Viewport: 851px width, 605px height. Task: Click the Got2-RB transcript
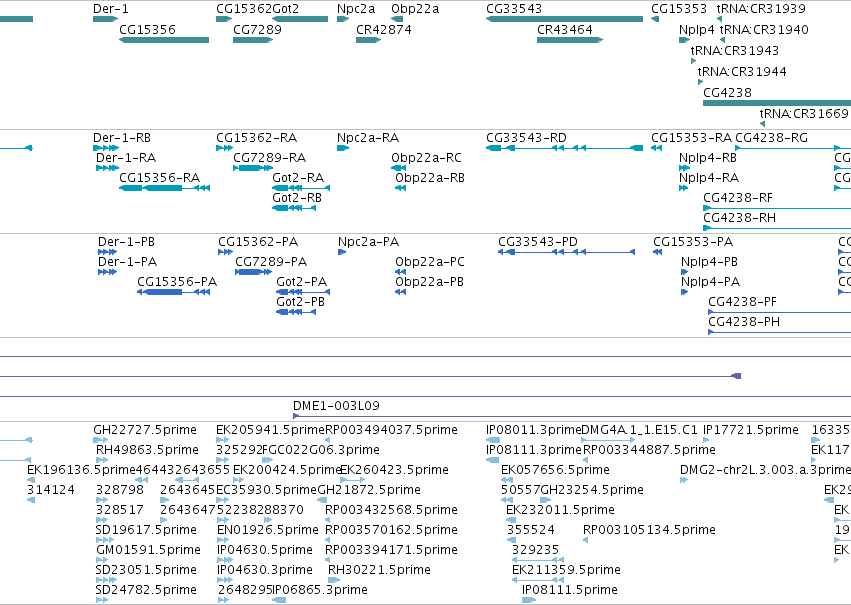coord(294,208)
